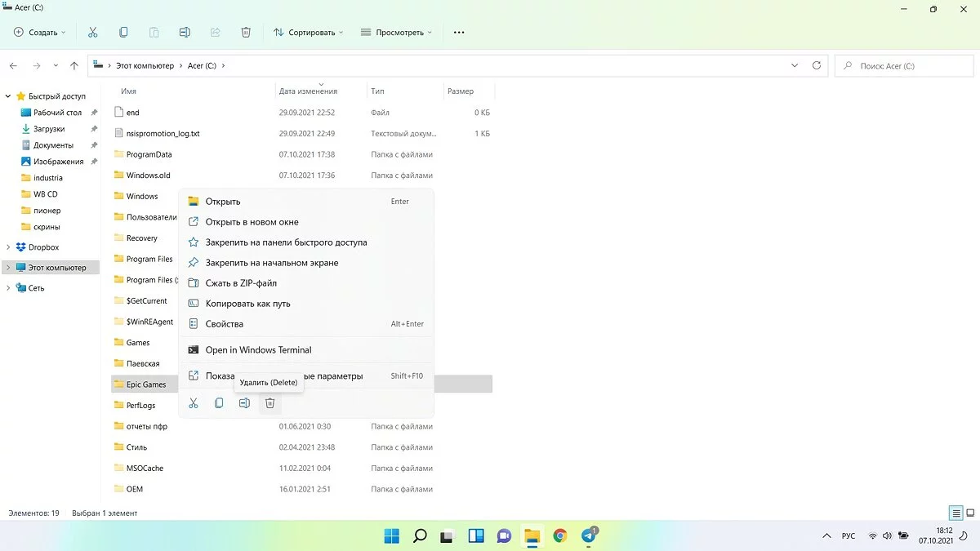Click the Copy icon in context menu

pyautogui.click(x=219, y=403)
